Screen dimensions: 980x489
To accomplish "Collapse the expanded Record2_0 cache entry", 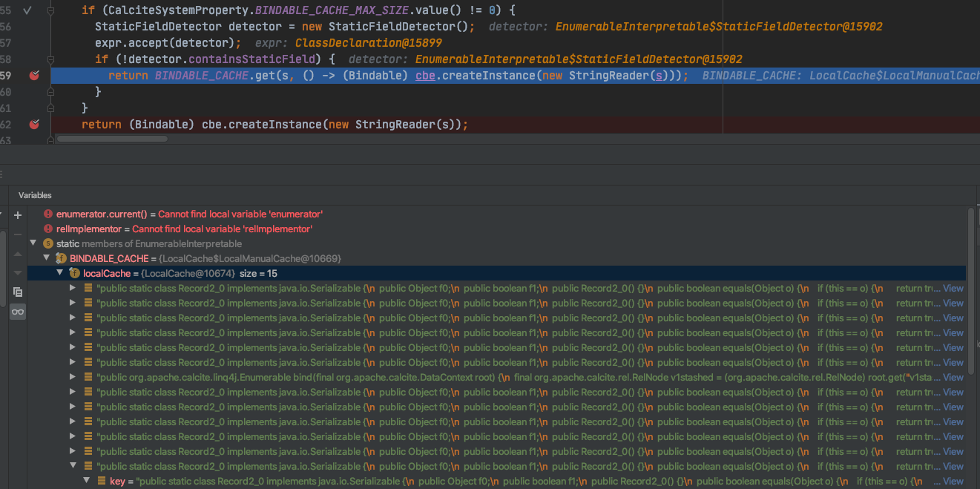I will (73, 466).
